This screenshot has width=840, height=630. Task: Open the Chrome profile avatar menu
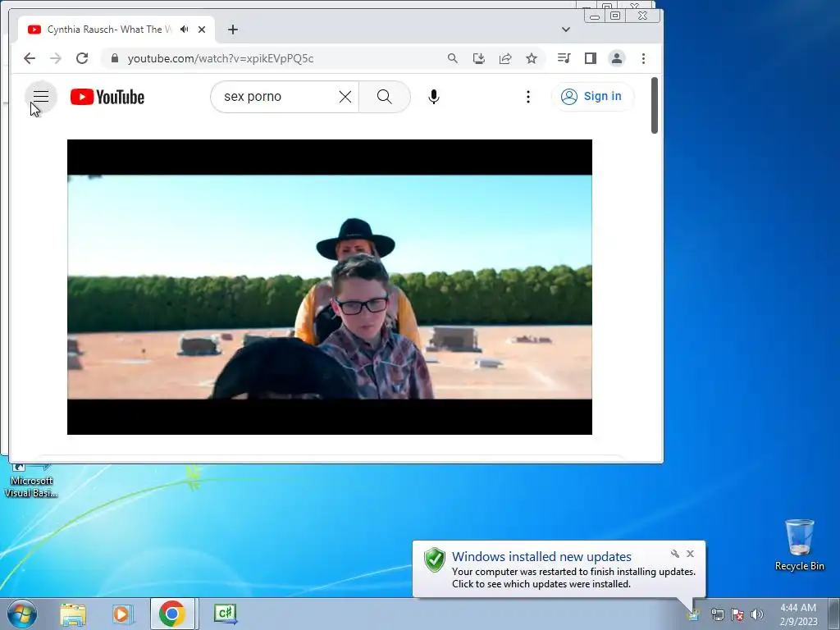coord(617,58)
